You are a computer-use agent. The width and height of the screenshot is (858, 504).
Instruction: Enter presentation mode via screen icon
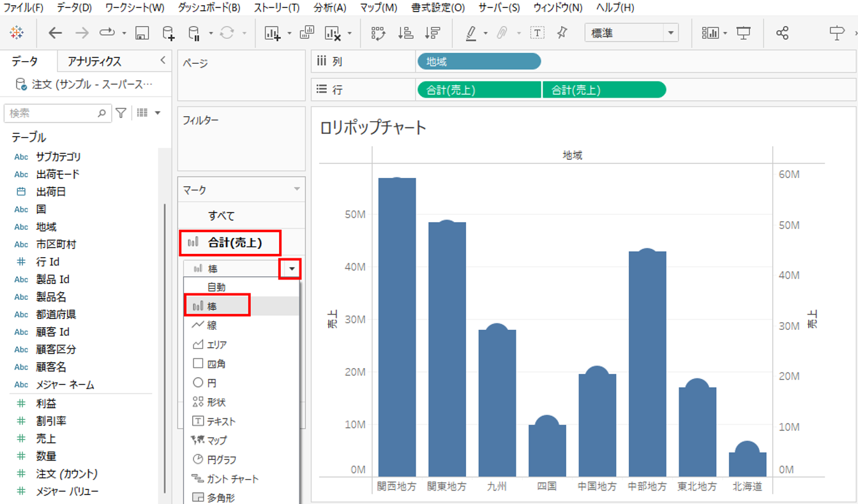(743, 33)
